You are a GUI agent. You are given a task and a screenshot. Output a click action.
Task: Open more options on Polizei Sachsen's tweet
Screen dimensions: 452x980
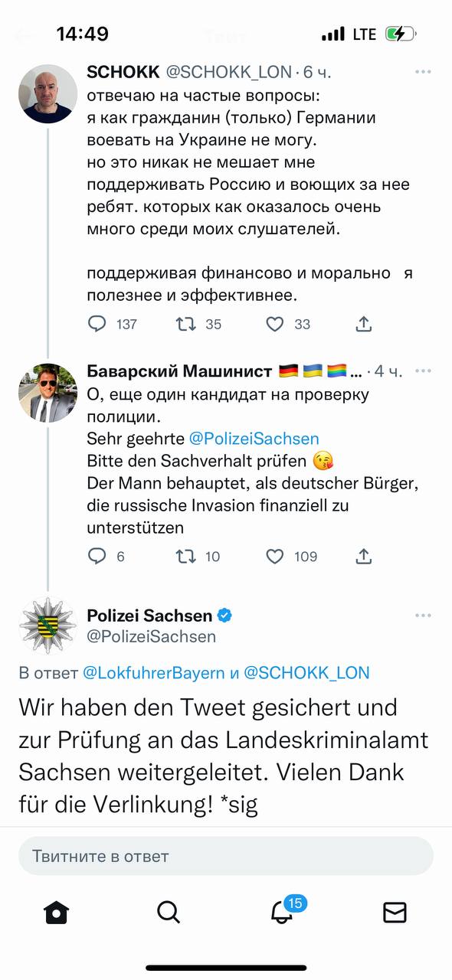(x=423, y=614)
